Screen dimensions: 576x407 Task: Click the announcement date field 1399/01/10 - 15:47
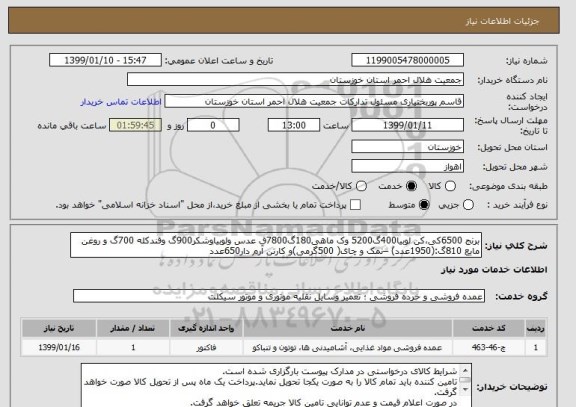tap(105, 60)
